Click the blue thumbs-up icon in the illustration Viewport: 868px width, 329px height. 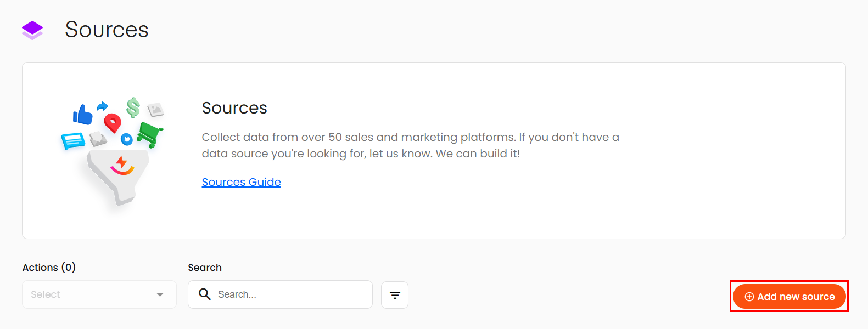pyautogui.click(x=83, y=115)
